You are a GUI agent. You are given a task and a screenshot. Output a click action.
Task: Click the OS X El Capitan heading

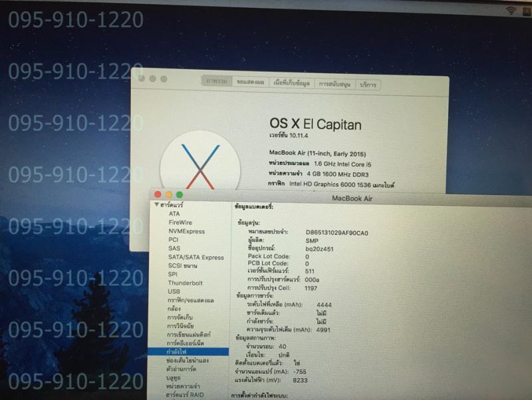(315, 124)
